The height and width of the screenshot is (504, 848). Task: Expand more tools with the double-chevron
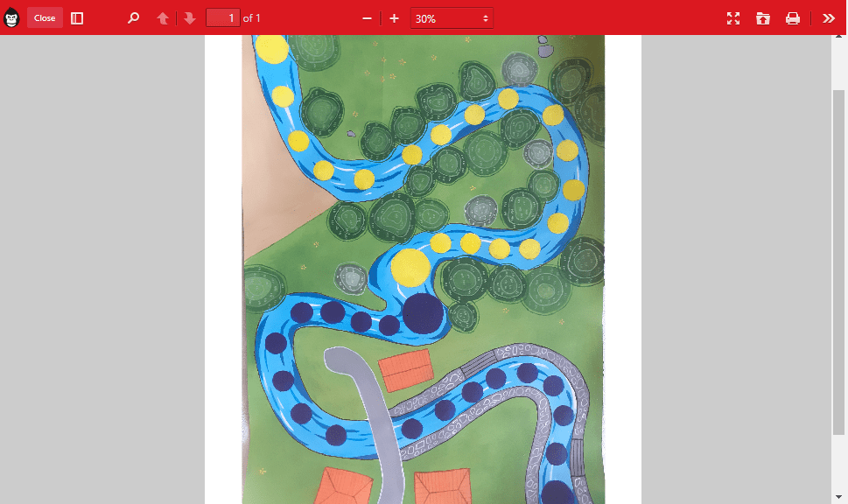pyautogui.click(x=828, y=17)
